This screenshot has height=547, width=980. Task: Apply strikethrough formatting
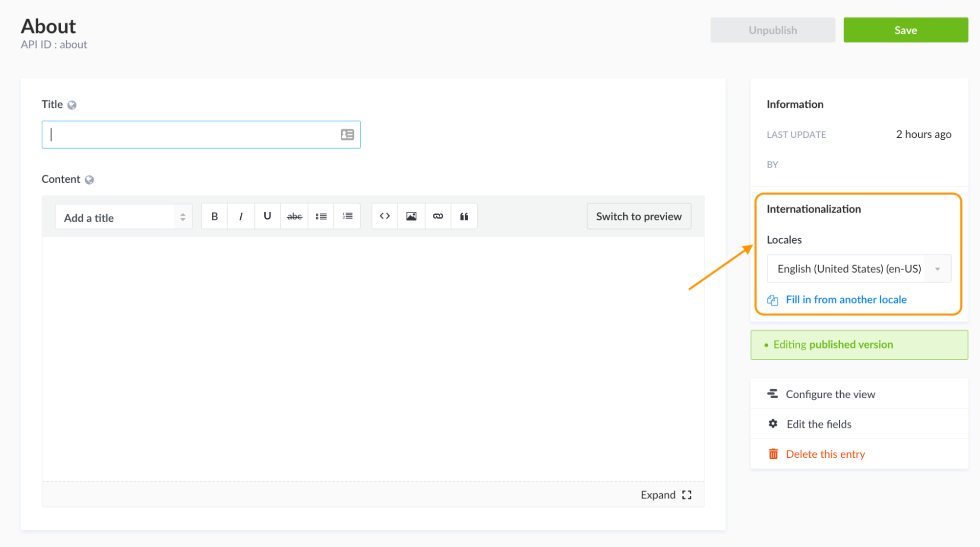point(294,216)
